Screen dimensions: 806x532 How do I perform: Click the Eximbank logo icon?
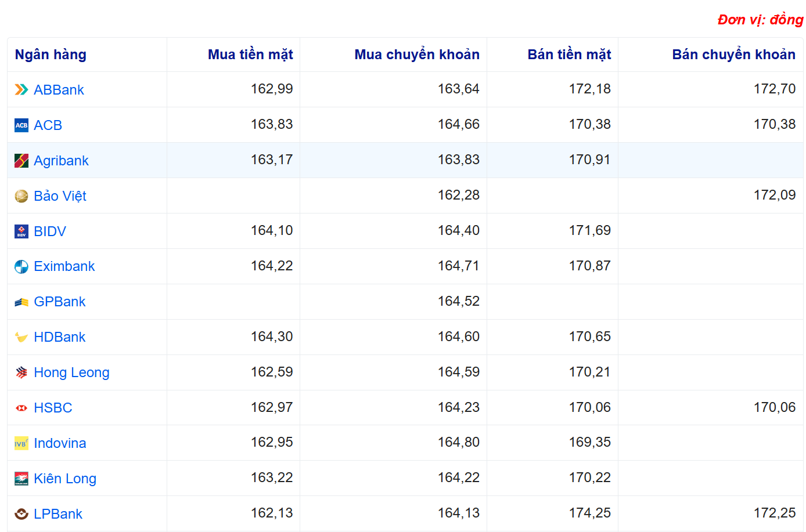pyautogui.click(x=21, y=267)
